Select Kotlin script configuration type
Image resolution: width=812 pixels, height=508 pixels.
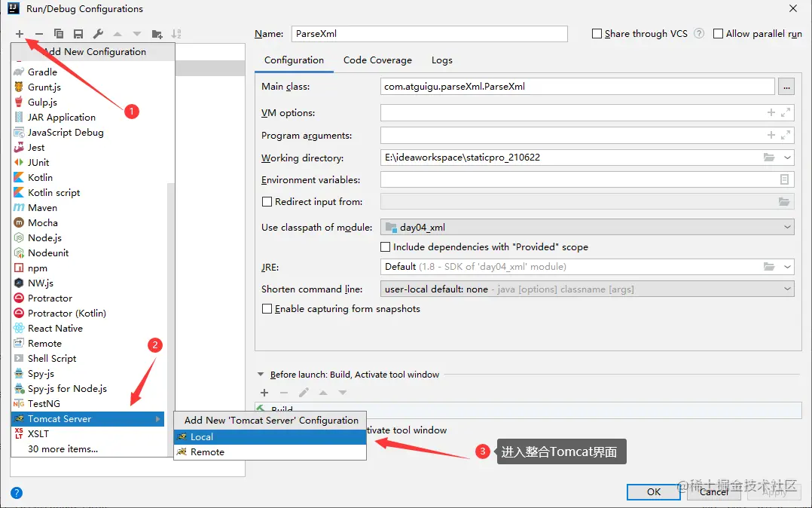point(87,192)
